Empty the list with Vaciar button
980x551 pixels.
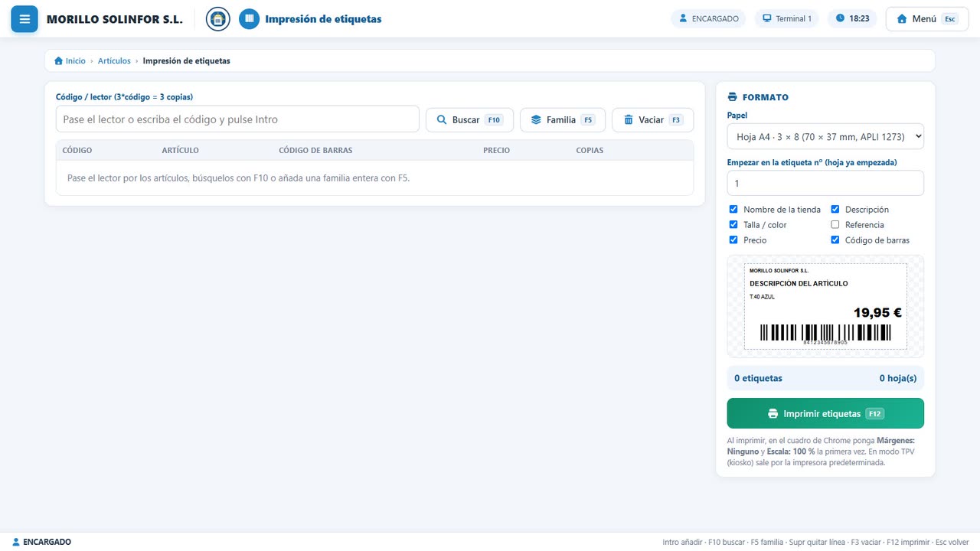[652, 120]
